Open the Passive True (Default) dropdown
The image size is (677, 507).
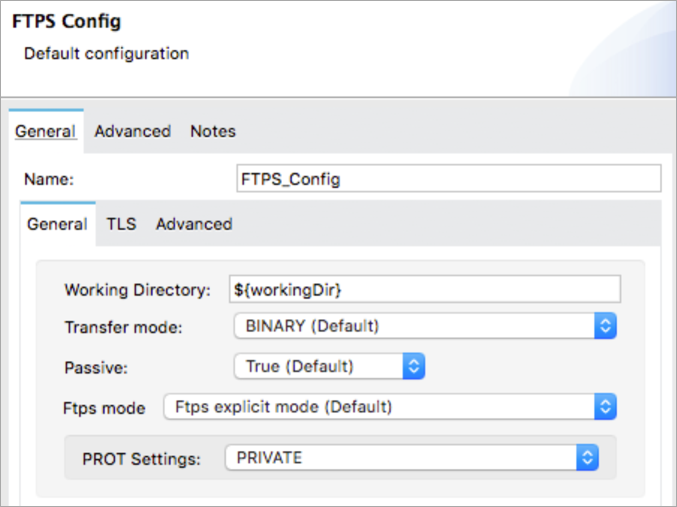pyautogui.click(x=329, y=366)
